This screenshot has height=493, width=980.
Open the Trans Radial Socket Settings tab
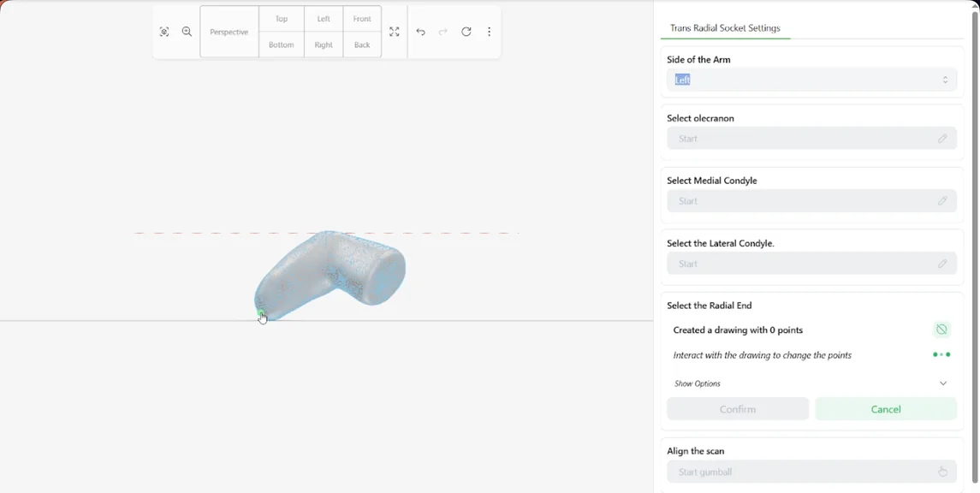(x=725, y=28)
